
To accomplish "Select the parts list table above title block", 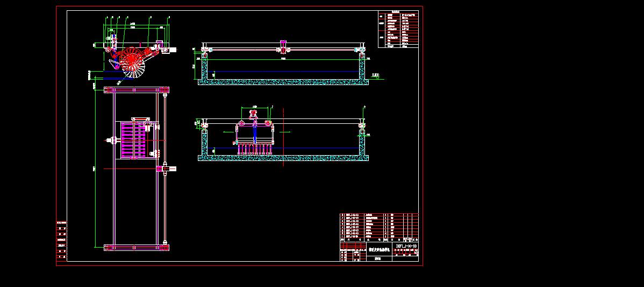I will 378,227.
